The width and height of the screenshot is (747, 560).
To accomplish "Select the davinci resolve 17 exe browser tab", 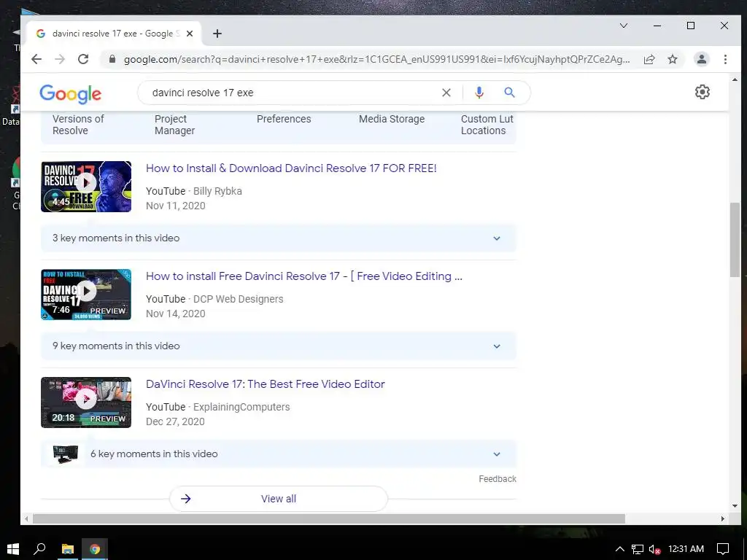I will pos(113,34).
